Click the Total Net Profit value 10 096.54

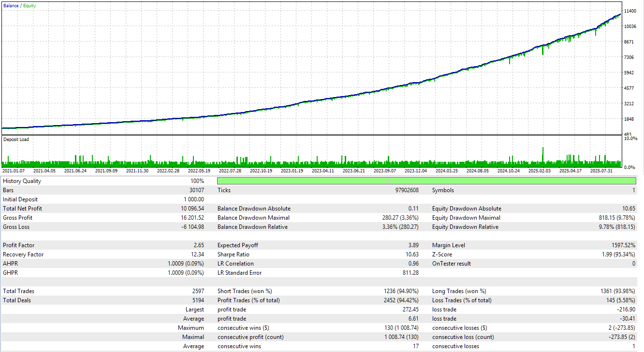pos(192,209)
